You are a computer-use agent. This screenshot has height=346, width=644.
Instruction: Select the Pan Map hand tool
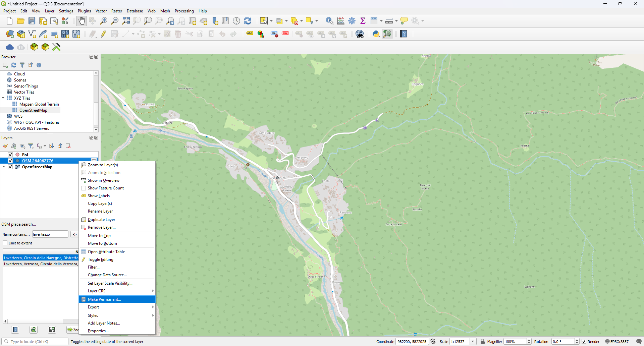tap(82, 21)
